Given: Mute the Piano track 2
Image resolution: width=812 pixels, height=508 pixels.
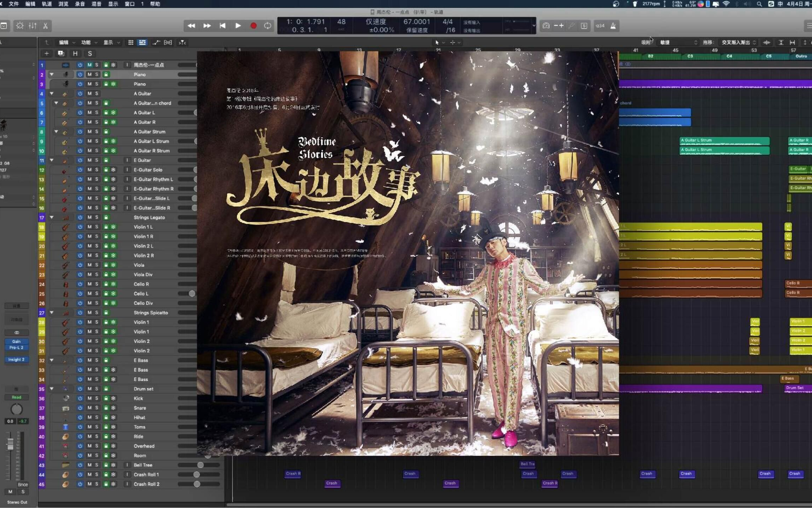Looking at the screenshot, I should (89, 74).
